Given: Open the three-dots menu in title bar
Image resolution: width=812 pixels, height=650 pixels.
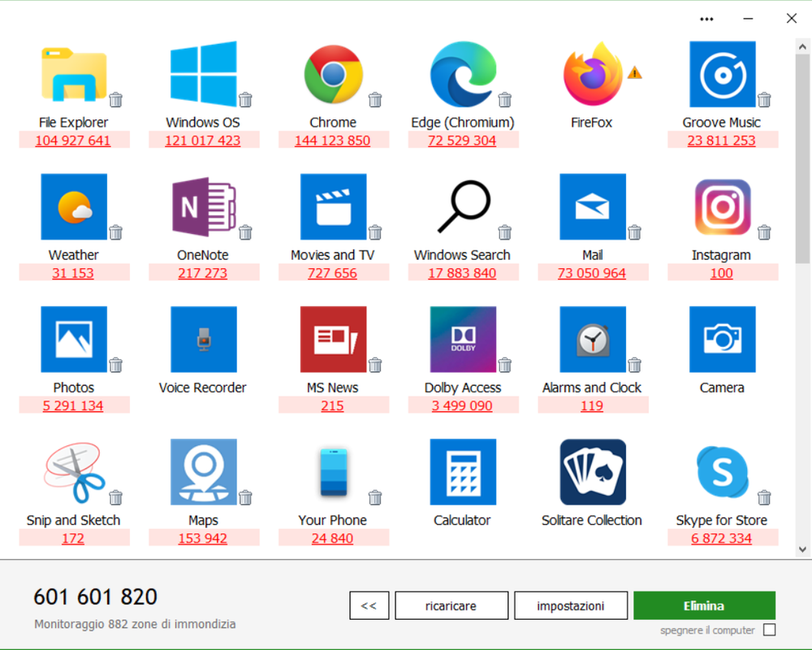Looking at the screenshot, I should click(x=706, y=19).
